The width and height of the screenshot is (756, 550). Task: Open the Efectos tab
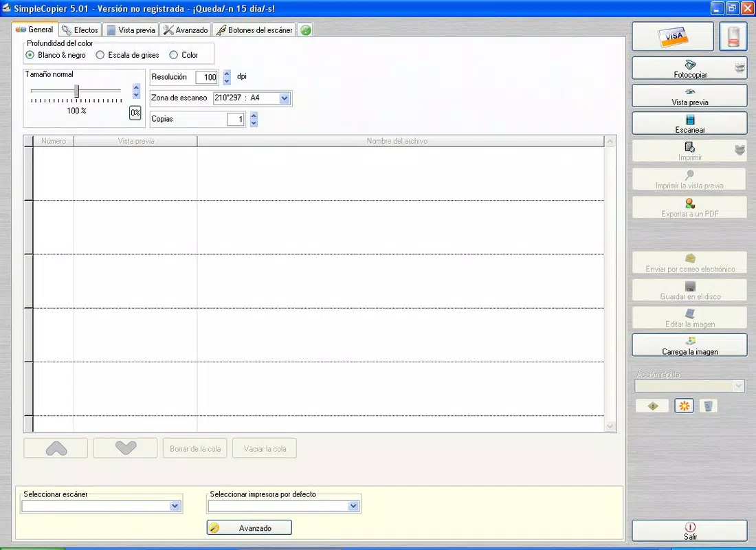(80, 30)
